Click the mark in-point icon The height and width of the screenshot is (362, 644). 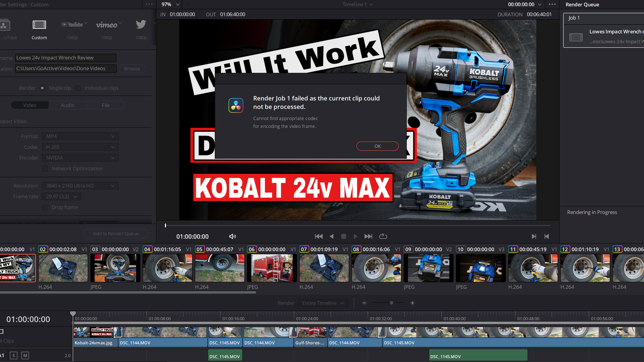(534, 236)
